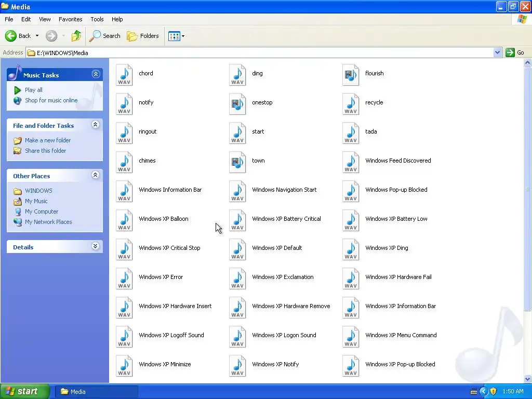Select the start WAV file icon
Screen dimensions: 532x399
(x=237, y=133)
